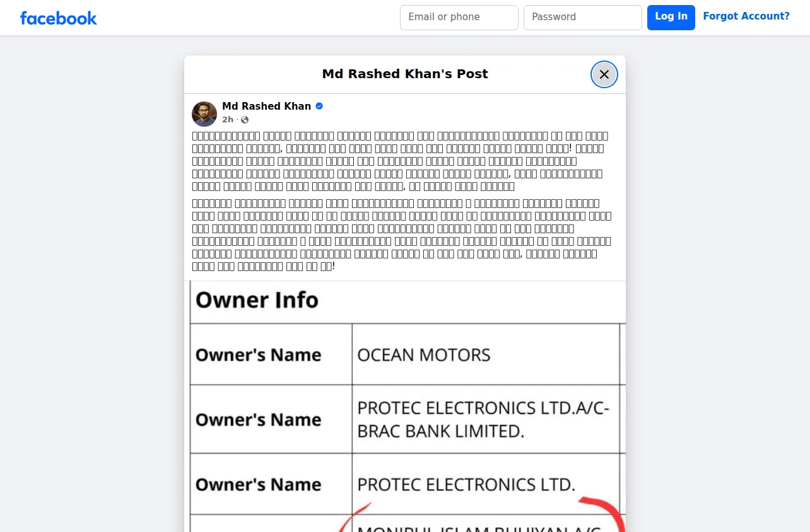Screen dimensions: 810x532
Task: Click the globe public audience icon
Action: tap(245, 120)
